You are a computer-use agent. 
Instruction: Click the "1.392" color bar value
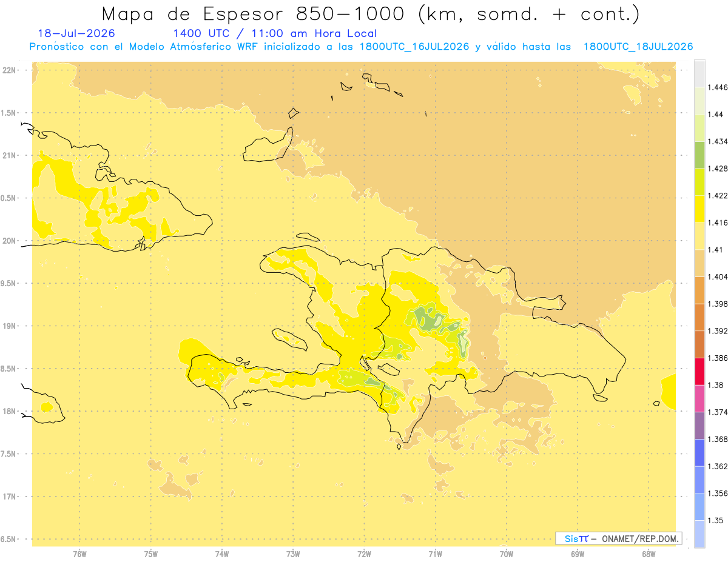coord(717,331)
